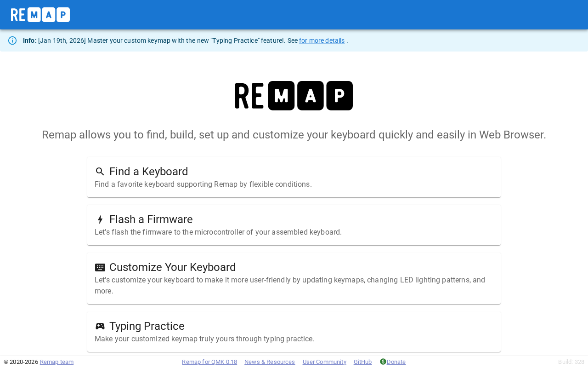The height and width of the screenshot is (368, 588).
Task: Open the Remap team footer link
Action: [x=57, y=362]
